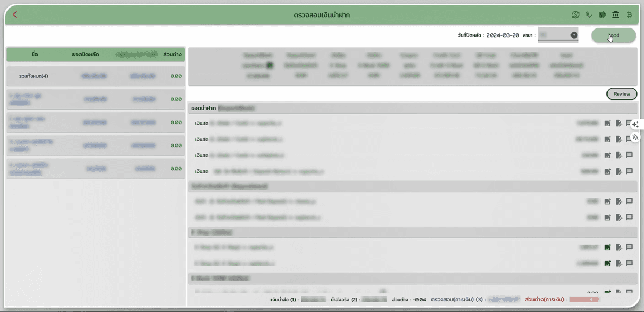Click the date 2024-03-20
This screenshot has width=644, height=312.
click(503, 35)
